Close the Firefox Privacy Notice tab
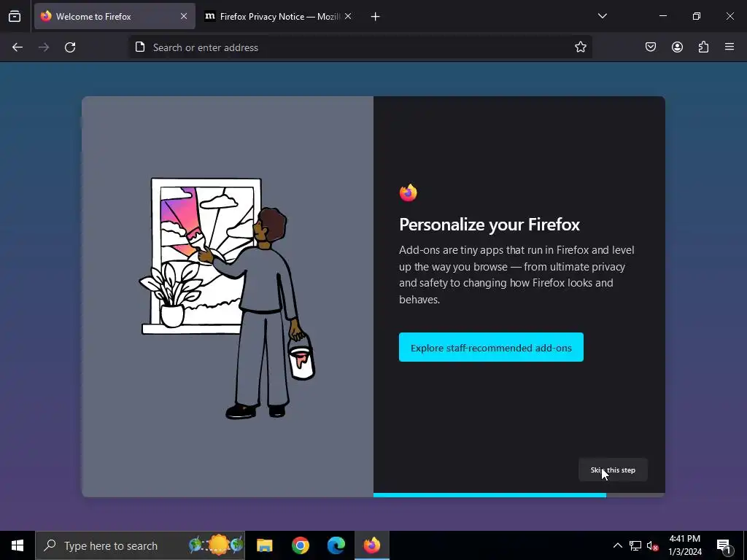747x560 pixels. [x=348, y=16]
